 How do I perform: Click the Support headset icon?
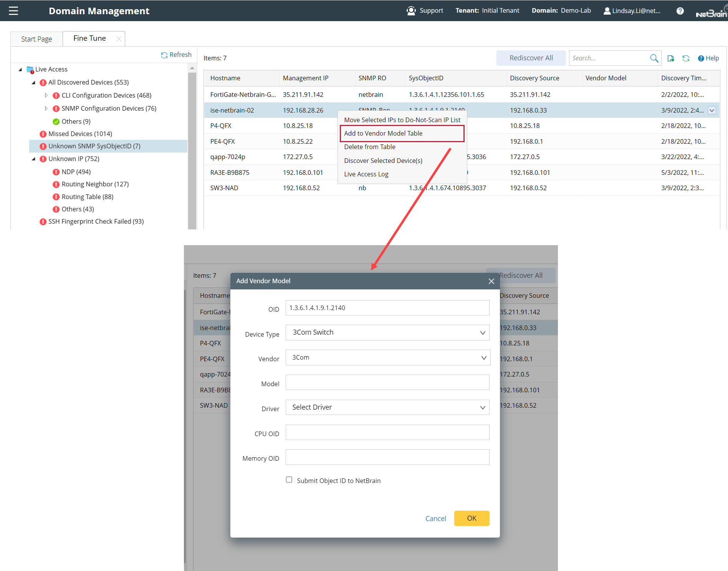click(410, 10)
